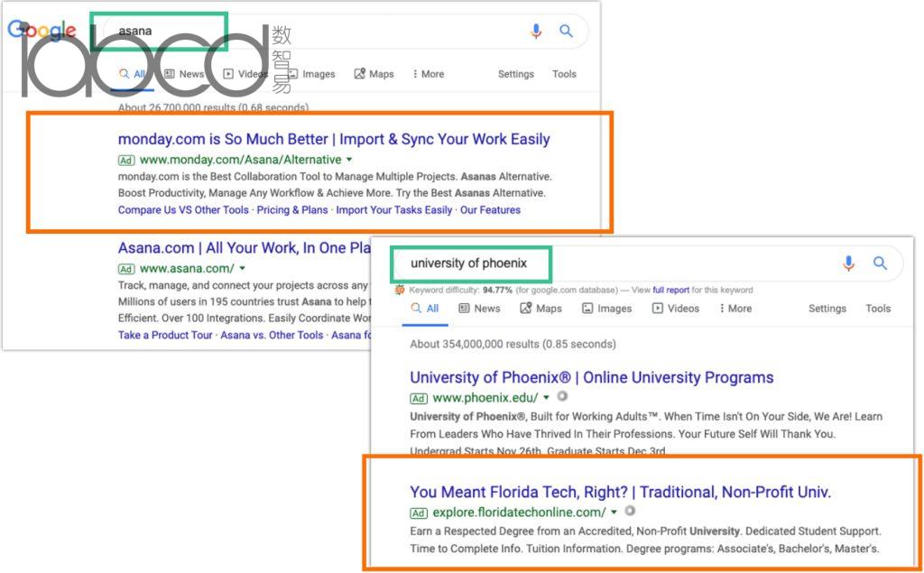Expand dropdown arrow beside www.phoenix.edu URL

[x=546, y=397]
